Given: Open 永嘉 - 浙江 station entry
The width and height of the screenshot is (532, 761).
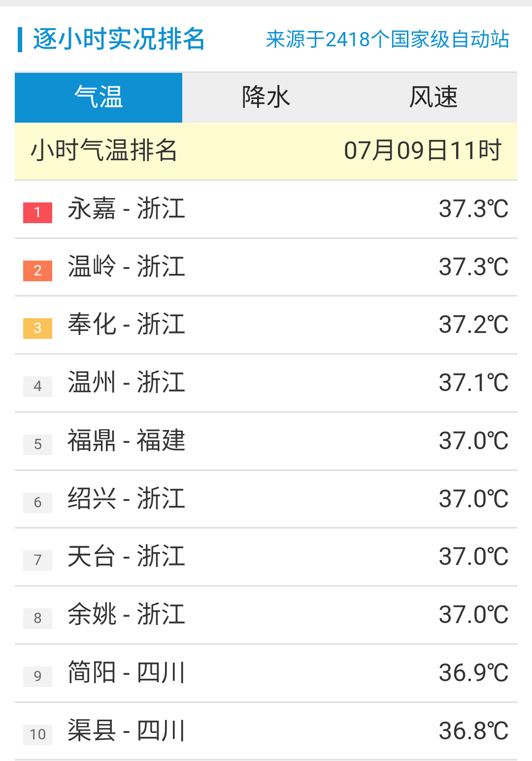Looking at the screenshot, I should tap(127, 209).
